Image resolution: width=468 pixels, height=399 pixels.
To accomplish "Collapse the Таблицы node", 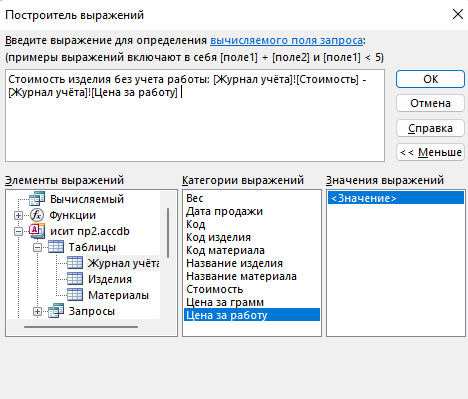I will pyautogui.click(x=37, y=248).
